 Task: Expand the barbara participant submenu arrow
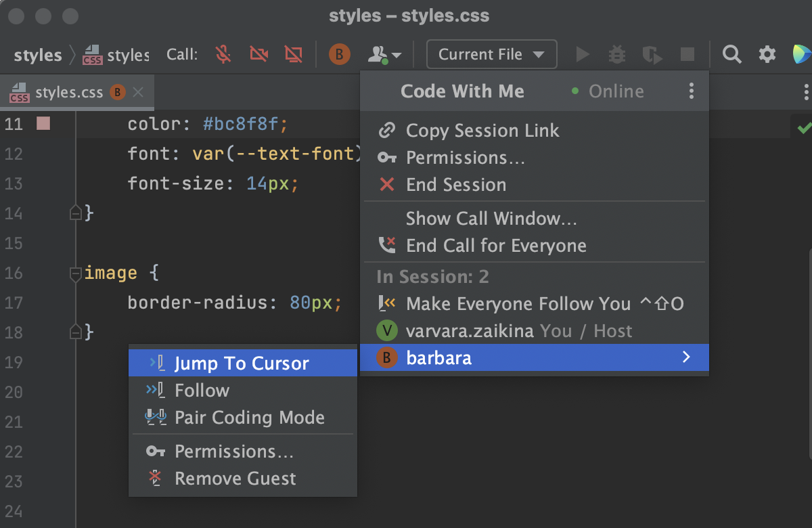click(686, 357)
